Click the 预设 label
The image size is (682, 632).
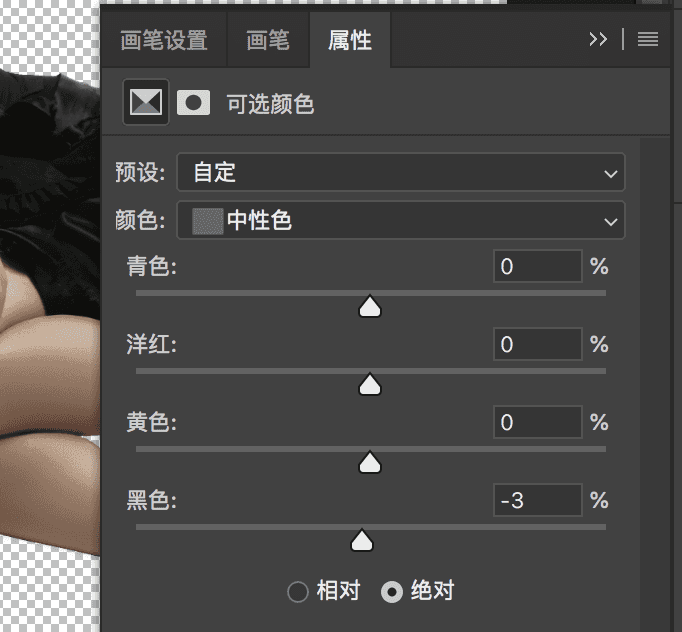pyautogui.click(x=140, y=172)
